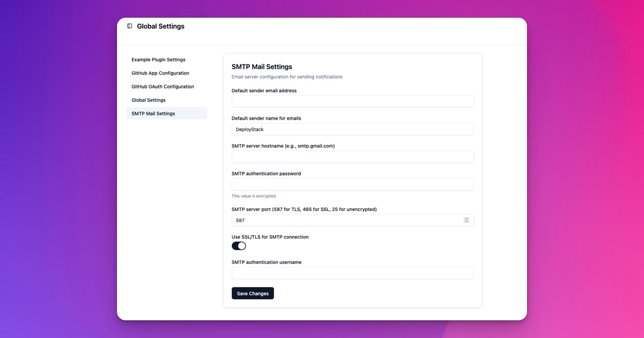
Task: Open GitHub App Configuration section
Action: click(x=160, y=73)
